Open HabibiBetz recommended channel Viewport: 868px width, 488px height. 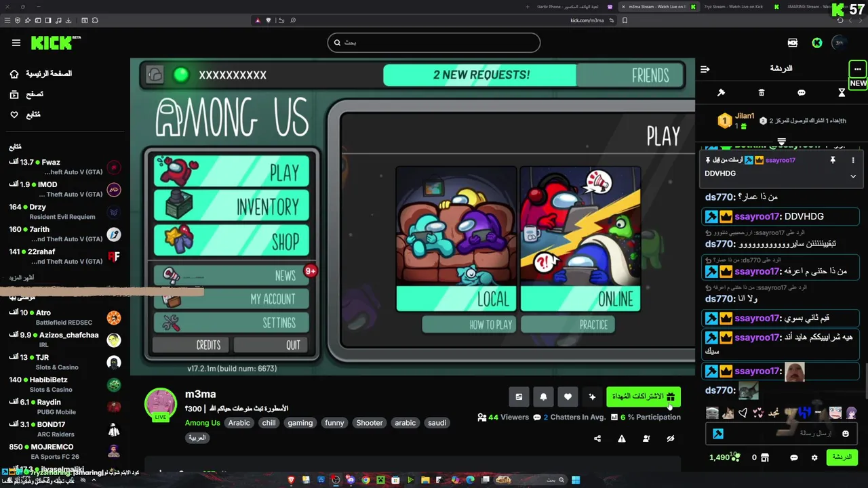tap(64, 385)
